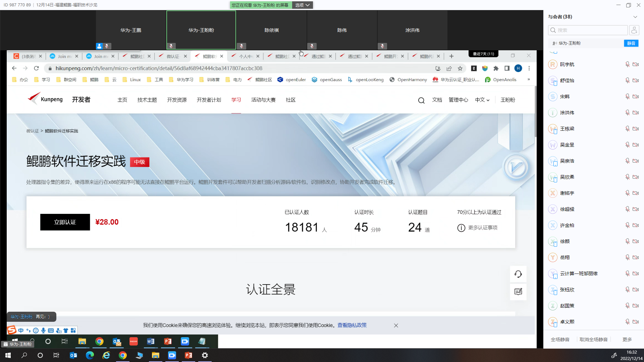This screenshot has width=644, height=362.
Task: Open Chrome three-dot menu
Action: (x=529, y=68)
